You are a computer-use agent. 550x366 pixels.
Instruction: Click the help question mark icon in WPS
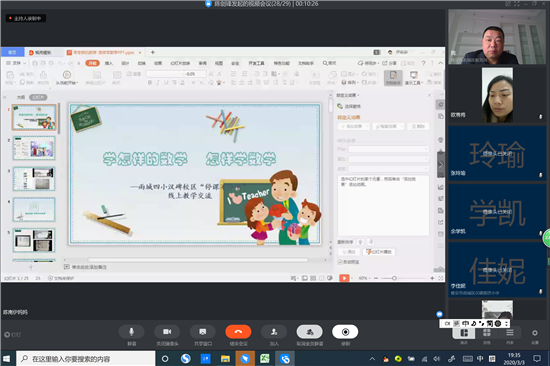pos(423,63)
